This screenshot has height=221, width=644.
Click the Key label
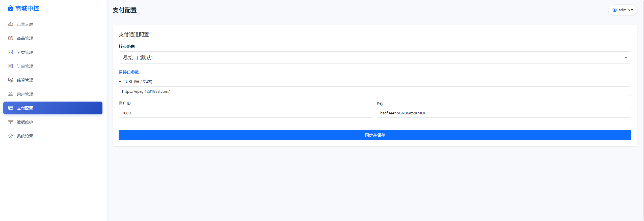pos(380,103)
